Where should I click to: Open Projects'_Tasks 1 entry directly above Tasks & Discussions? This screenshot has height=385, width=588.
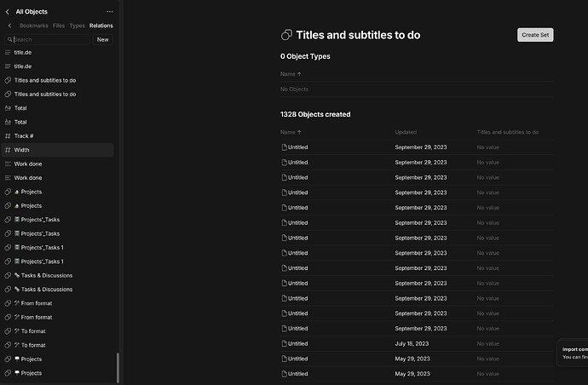57,261
